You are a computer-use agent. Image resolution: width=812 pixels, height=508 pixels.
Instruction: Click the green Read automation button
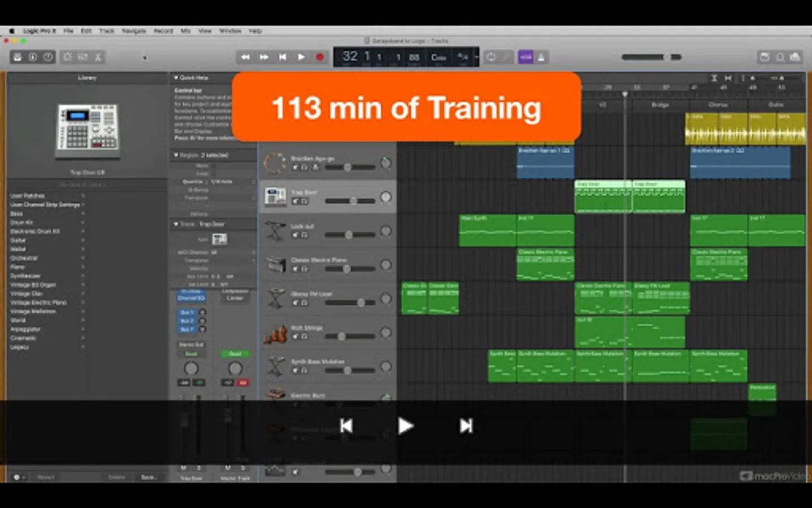click(235, 354)
